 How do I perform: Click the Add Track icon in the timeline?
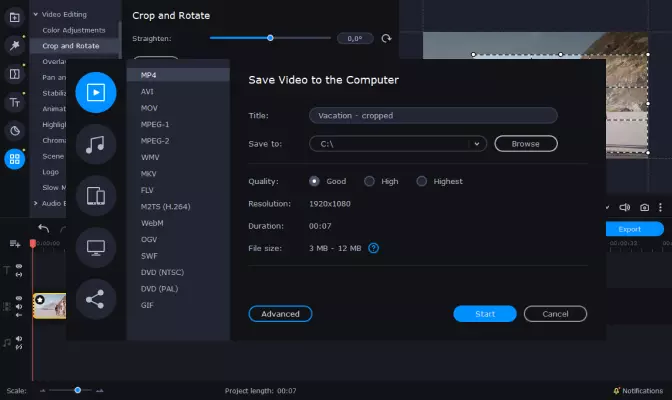[15, 244]
